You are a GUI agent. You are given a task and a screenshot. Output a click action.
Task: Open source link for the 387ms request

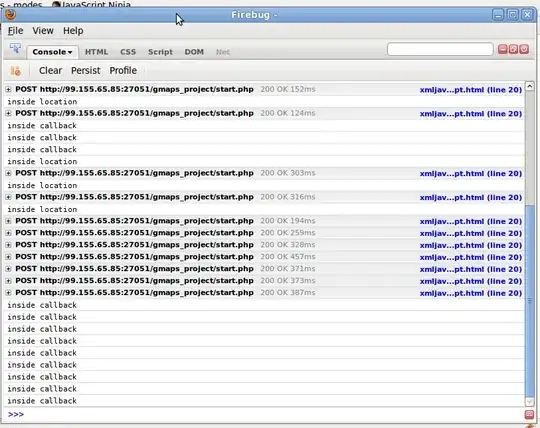(x=471, y=293)
